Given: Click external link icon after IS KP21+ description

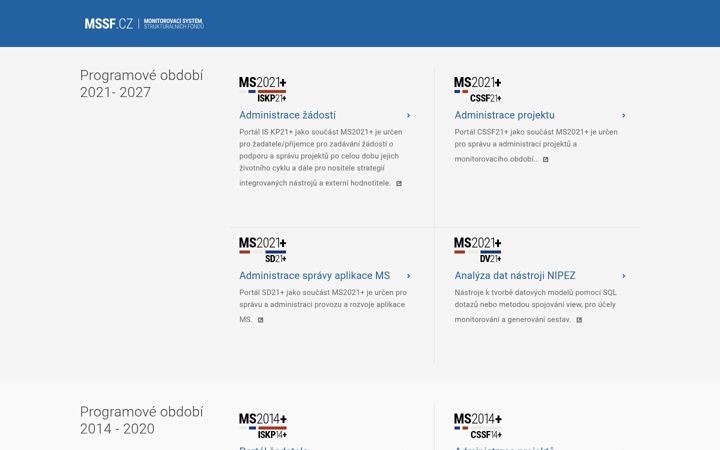Looking at the screenshot, I should (399, 183).
